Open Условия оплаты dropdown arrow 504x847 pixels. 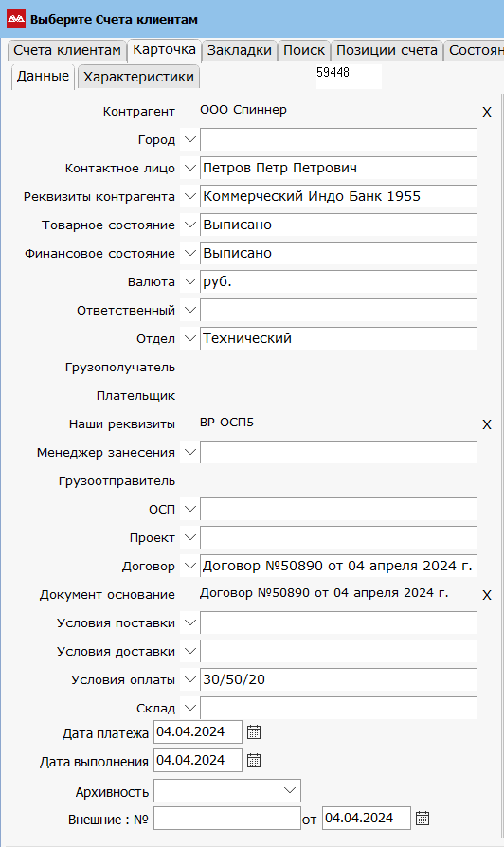189,679
